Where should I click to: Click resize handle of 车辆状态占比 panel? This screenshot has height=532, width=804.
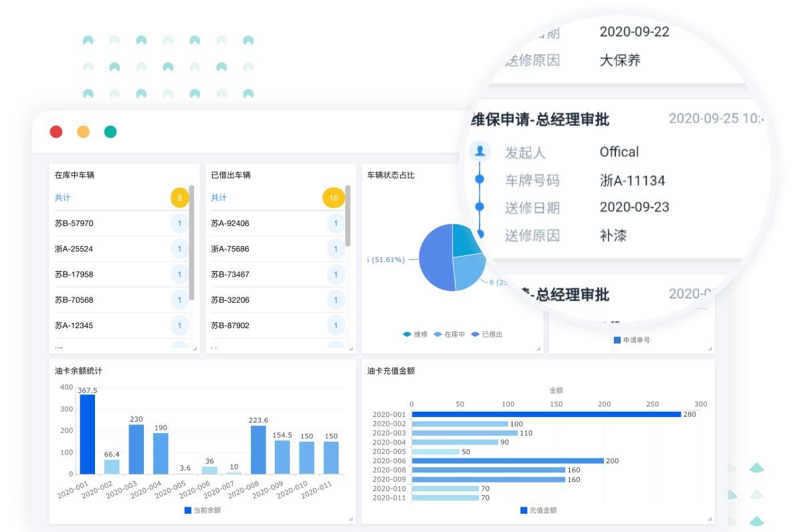pos(538,349)
